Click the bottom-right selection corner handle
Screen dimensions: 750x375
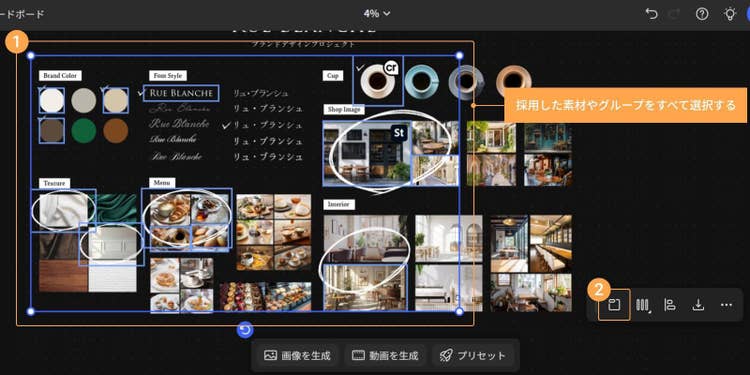(x=459, y=312)
